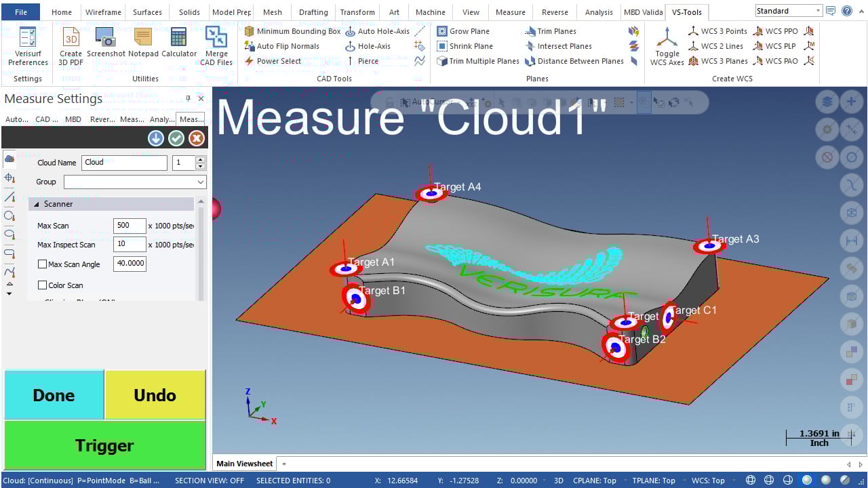Click the Max Inspect Scan field

point(130,245)
